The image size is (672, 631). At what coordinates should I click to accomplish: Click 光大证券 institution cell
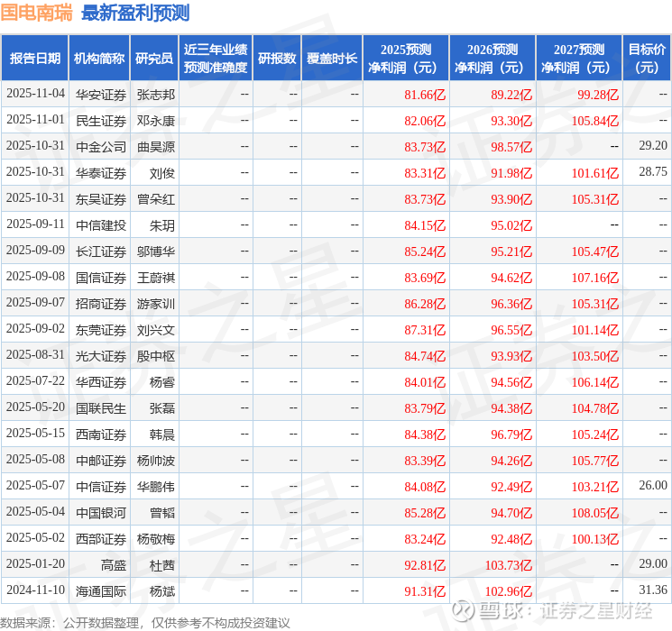click(x=101, y=355)
